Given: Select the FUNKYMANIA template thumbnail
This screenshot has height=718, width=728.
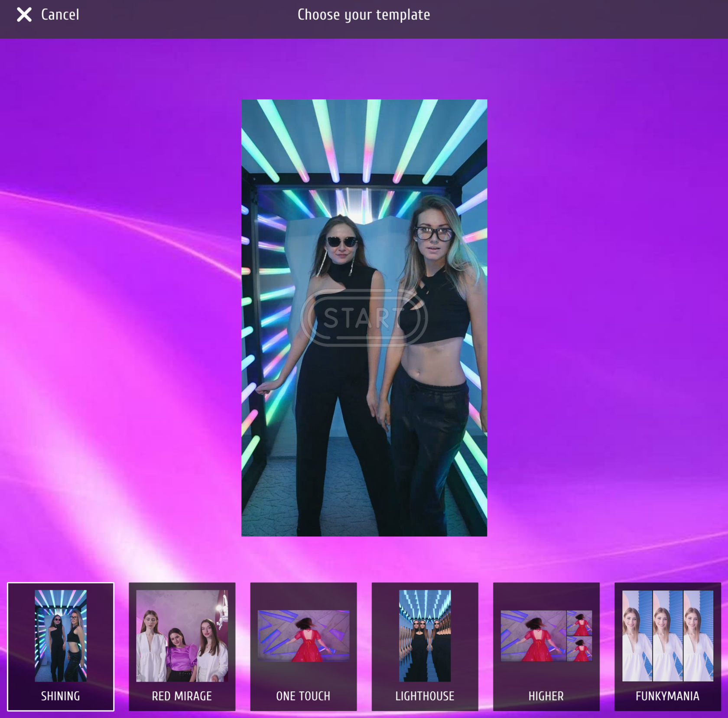Looking at the screenshot, I should 668,647.
